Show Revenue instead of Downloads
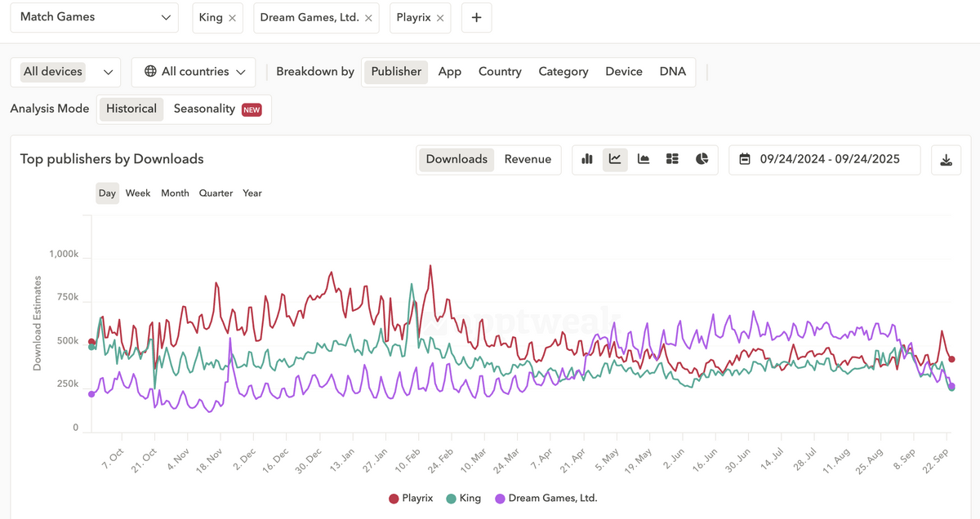980x519 pixels. (528, 159)
